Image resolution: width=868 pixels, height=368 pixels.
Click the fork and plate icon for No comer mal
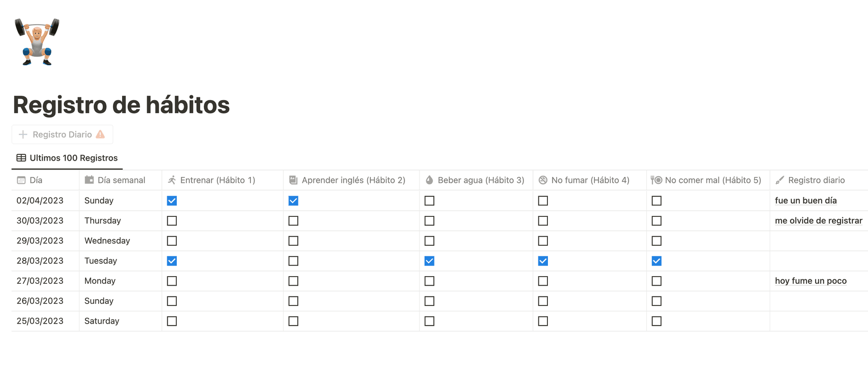click(x=656, y=180)
